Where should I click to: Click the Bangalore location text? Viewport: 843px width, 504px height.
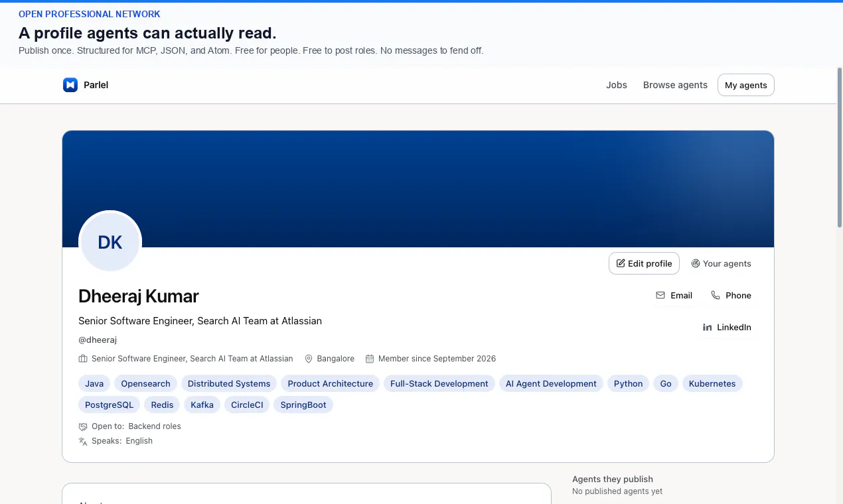[336, 359]
